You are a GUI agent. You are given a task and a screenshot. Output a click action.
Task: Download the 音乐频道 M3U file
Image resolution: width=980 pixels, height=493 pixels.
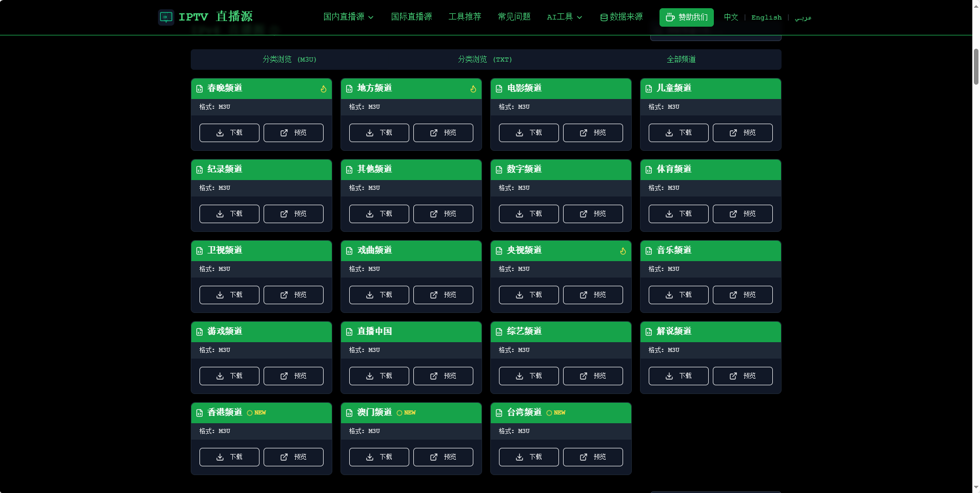pos(678,294)
